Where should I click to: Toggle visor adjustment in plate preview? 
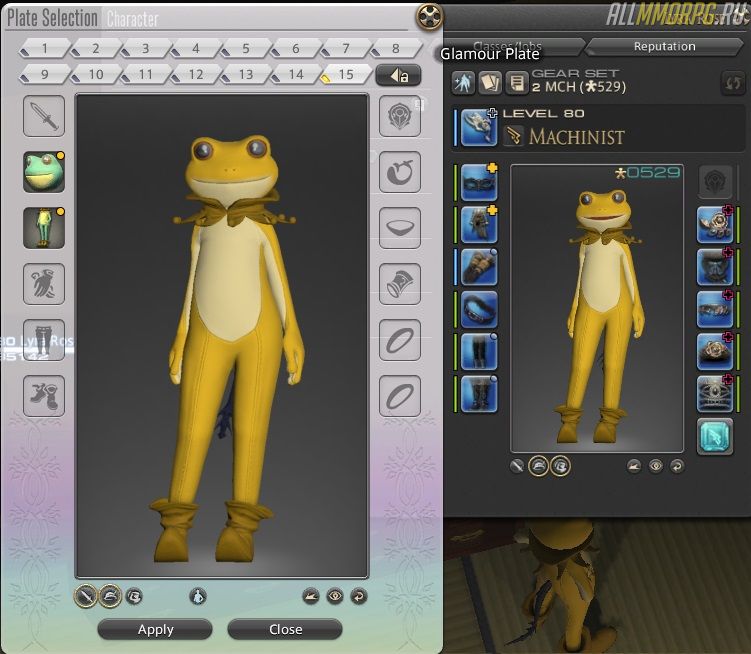(x=135, y=597)
